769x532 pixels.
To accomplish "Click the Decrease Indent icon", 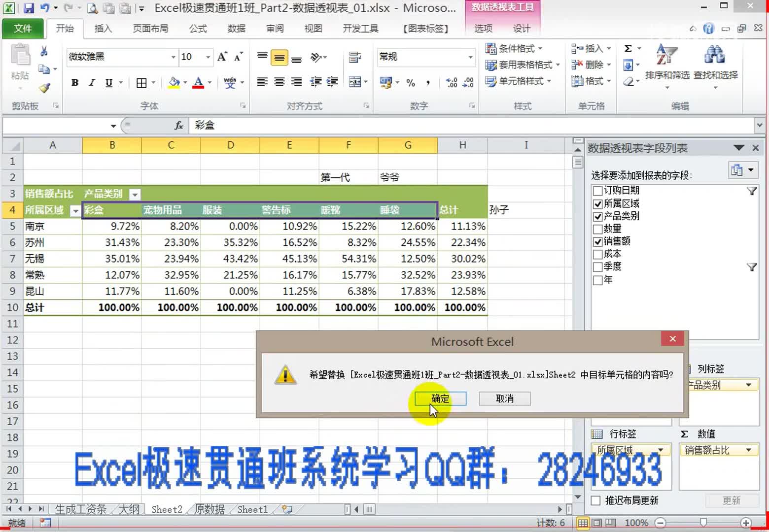I will [x=316, y=82].
